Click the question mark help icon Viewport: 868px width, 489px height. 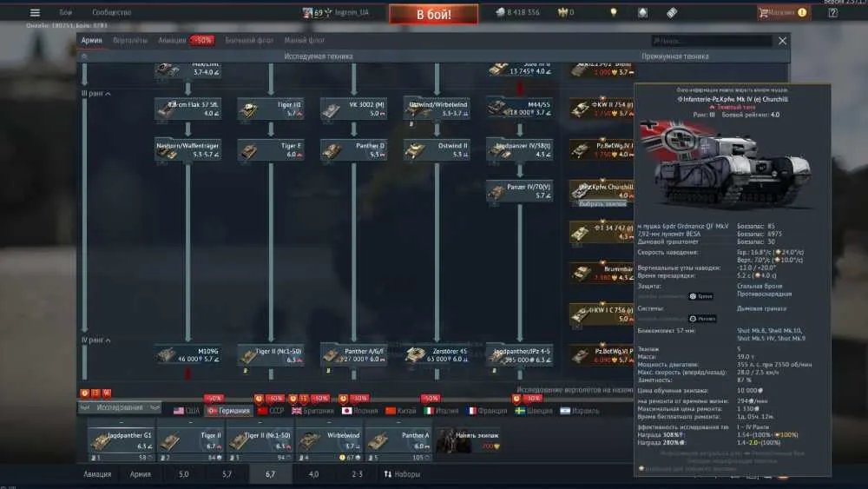click(832, 12)
